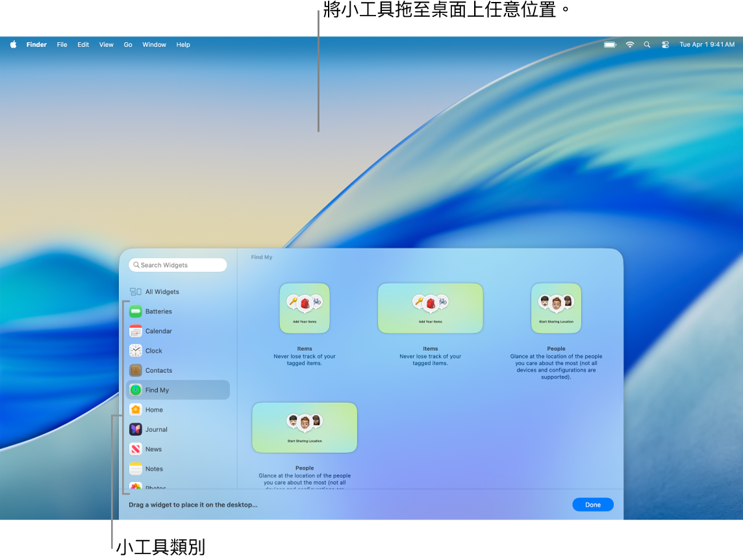The image size is (743, 560).
Task: Select the Calendar label
Action: [x=158, y=331]
